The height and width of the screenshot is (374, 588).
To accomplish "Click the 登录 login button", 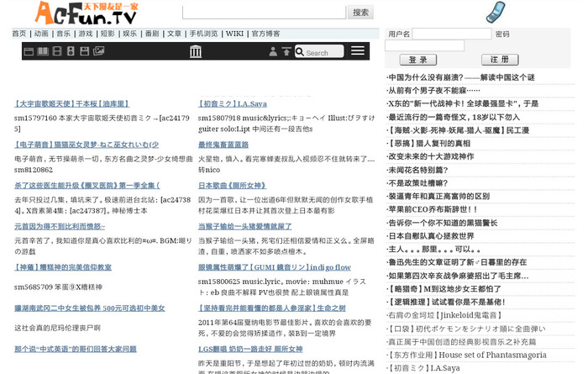I will [418, 60].
